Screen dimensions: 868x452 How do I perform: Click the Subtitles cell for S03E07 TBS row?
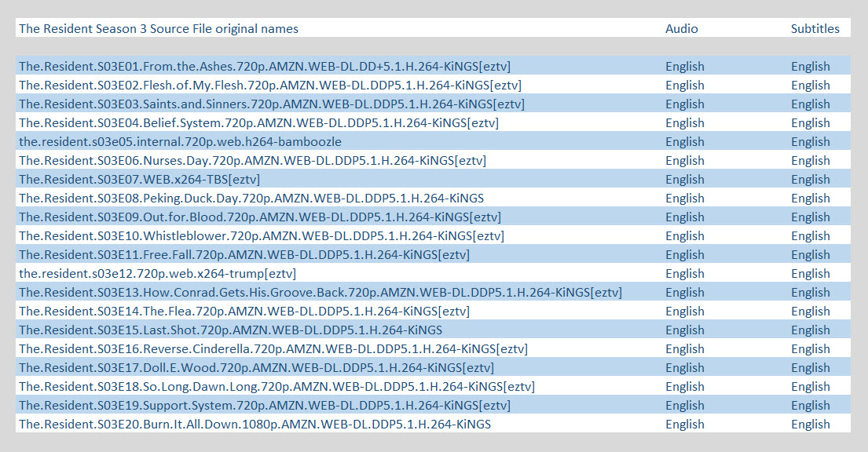coord(811,179)
